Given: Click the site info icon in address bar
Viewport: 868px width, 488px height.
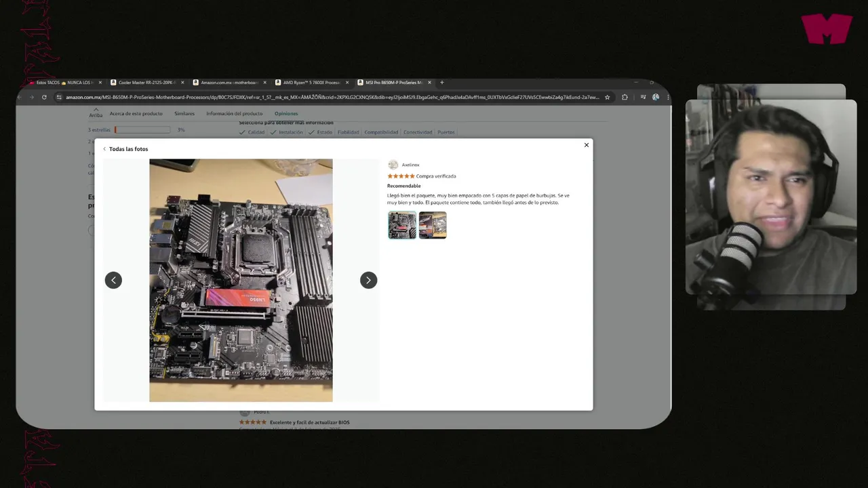Looking at the screenshot, I should click(x=59, y=97).
